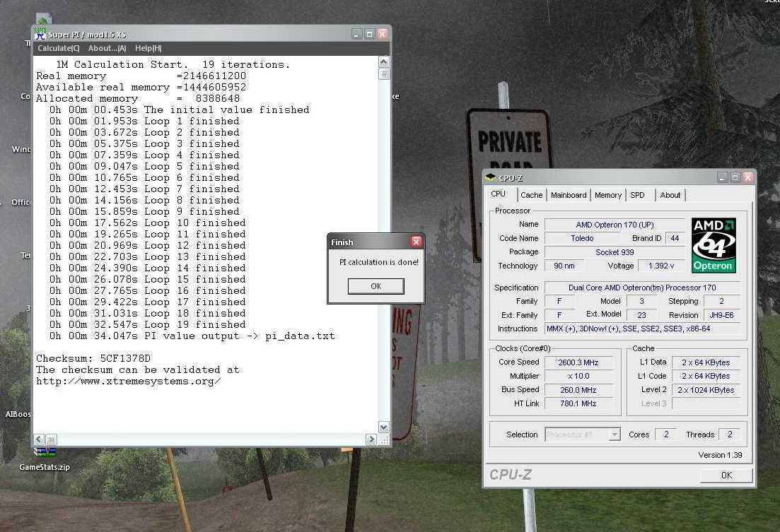The width and height of the screenshot is (780, 532).
Task: Click OK in the Finish dialog
Action: pyautogui.click(x=376, y=286)
